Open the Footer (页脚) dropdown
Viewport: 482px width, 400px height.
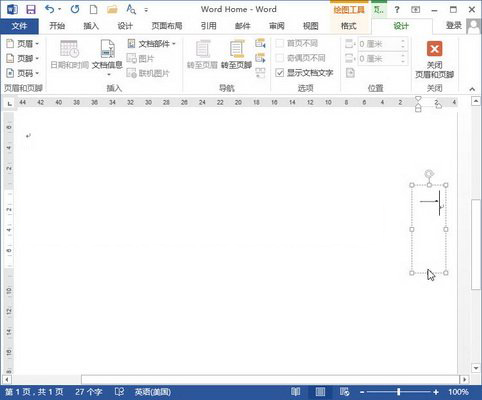click(23, 58)
